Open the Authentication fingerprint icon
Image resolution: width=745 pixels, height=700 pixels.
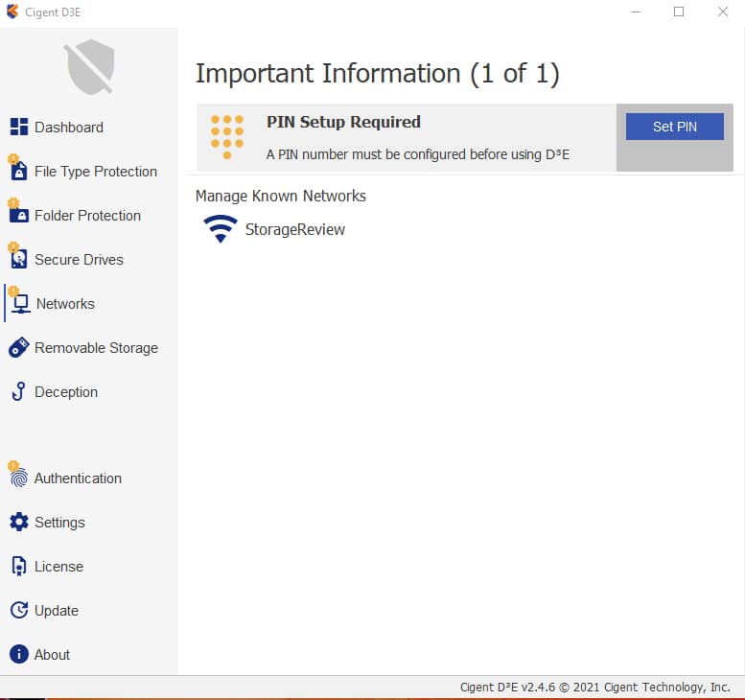click(x=18, y=476)
